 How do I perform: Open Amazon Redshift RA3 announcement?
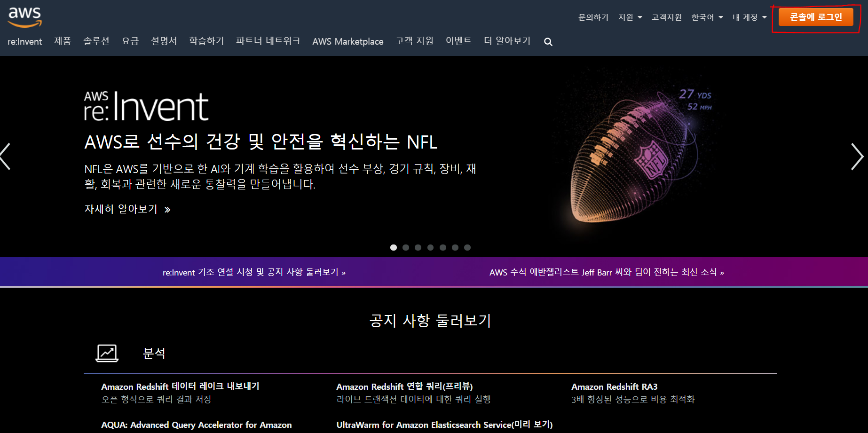click(614, 386)
